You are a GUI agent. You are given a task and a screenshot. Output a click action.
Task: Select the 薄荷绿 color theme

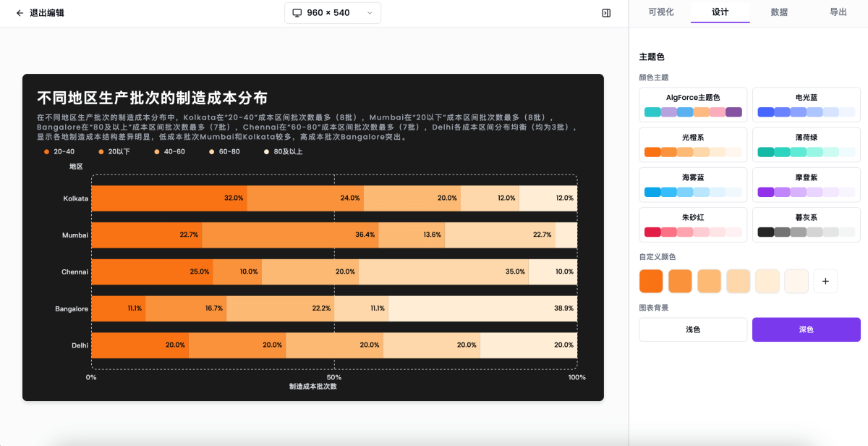tap(806, 145)
